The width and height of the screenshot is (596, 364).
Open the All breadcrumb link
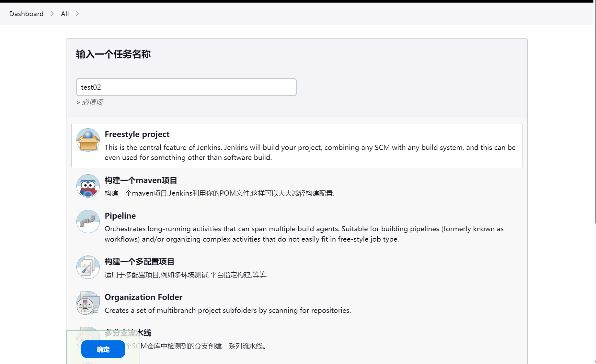65,14
